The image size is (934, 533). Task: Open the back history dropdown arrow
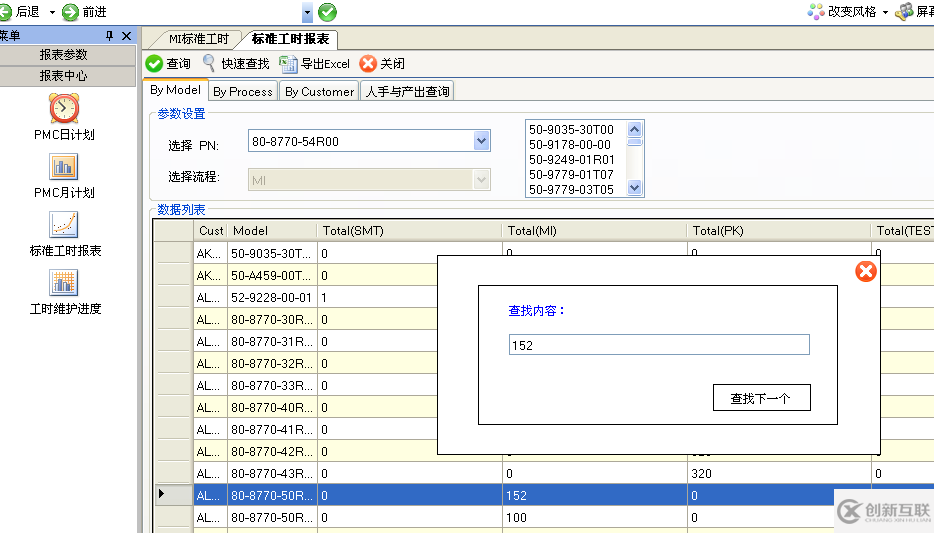[x=52, y=12]
